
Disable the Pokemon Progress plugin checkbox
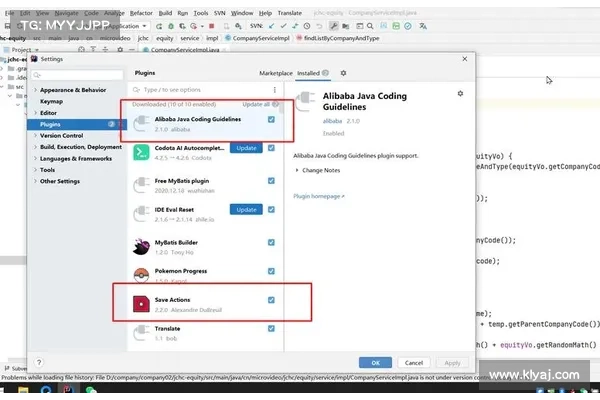point(271,271)
